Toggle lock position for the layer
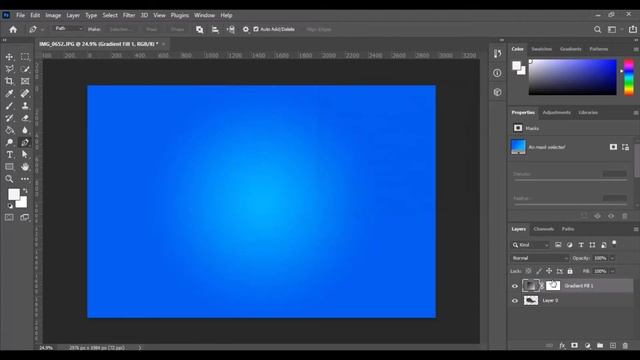 (549, 271)
